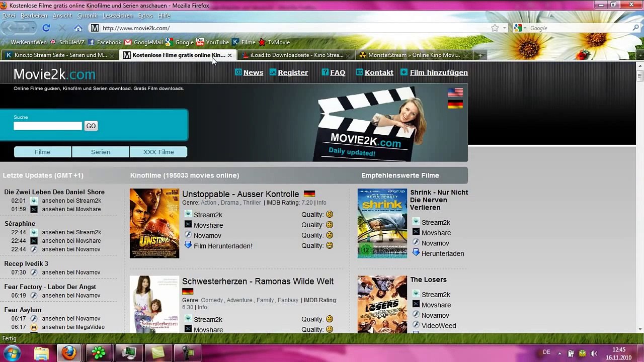644x362 pixels.
Task: Close the Kostenlose Filme gratis tab
Action: point(229,55)
